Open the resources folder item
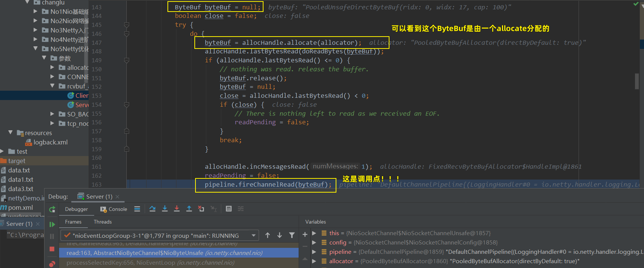 (38, 133)
